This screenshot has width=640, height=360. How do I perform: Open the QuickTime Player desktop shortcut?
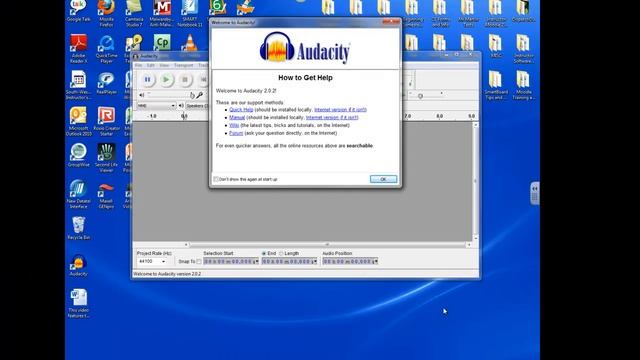(x=106, y=49)
